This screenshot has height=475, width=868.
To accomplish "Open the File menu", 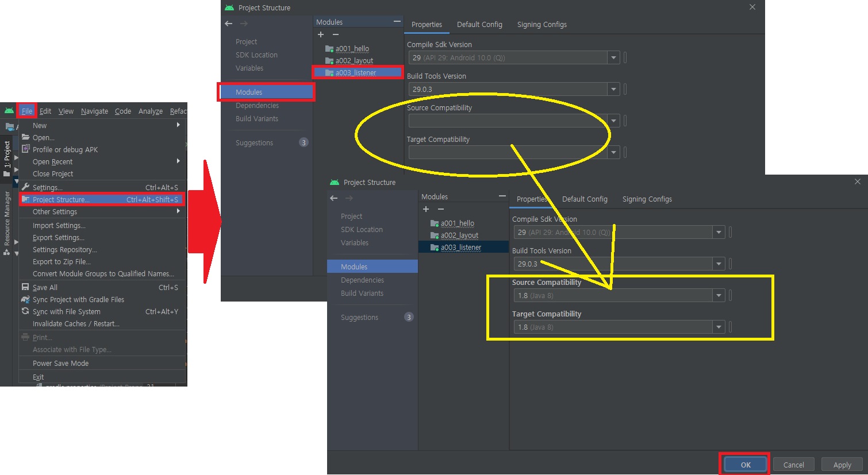I will tap(27, 111).
